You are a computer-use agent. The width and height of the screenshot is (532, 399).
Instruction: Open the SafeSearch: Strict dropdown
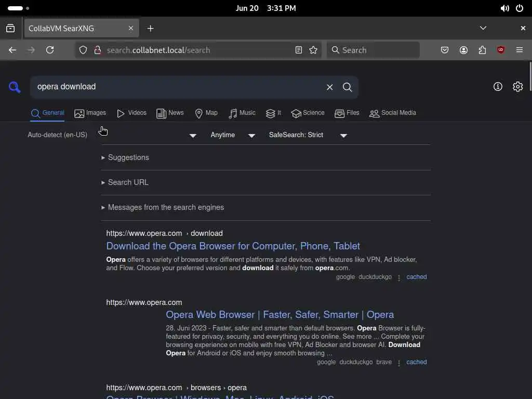click(x=308, y=135)
